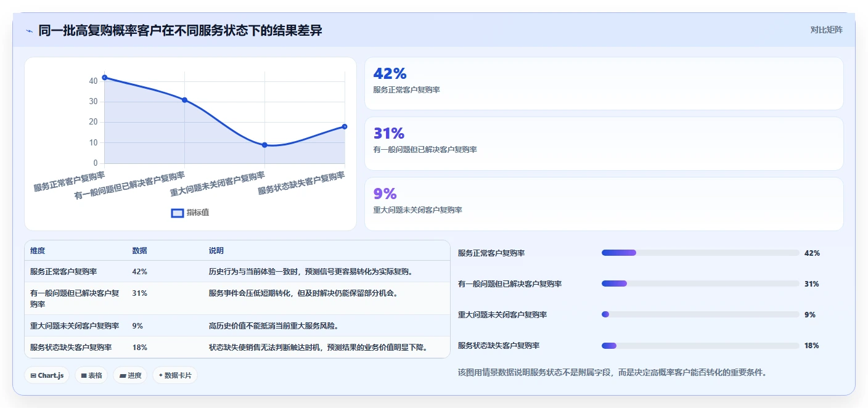Click progress label 服务正常客户复购率
The height and width of the screenshot is (408, 868).
pos(491,253)
